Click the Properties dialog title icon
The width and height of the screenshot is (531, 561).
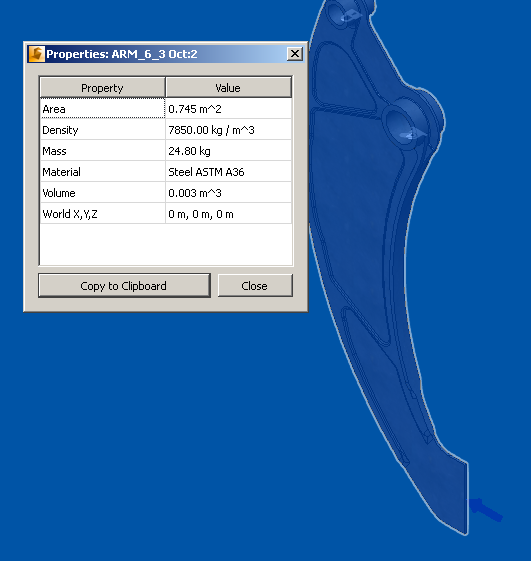36,54
